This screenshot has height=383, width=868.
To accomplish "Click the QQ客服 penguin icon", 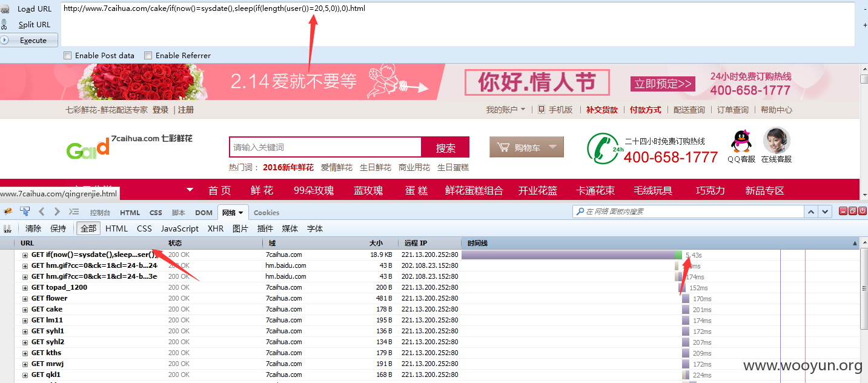I will (741, 142).
